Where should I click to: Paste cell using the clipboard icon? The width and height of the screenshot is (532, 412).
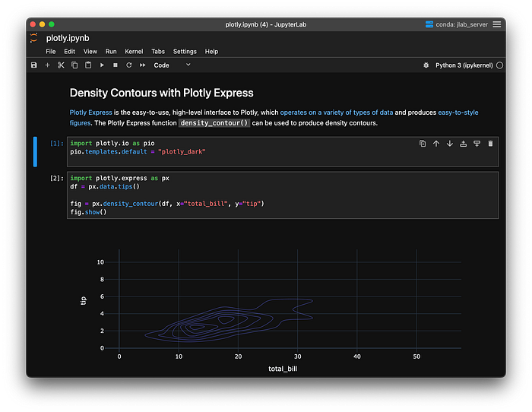point(88,65)
